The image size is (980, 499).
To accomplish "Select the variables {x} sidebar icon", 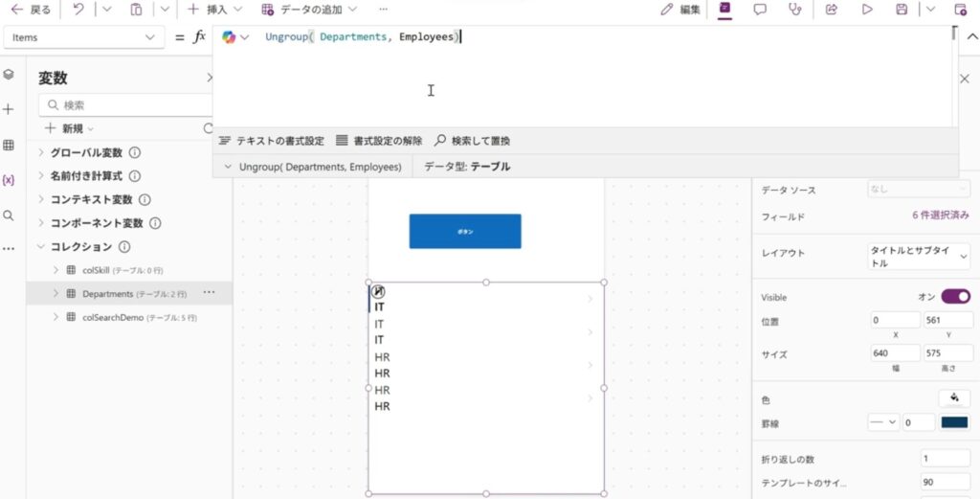I will pos(9,180).
